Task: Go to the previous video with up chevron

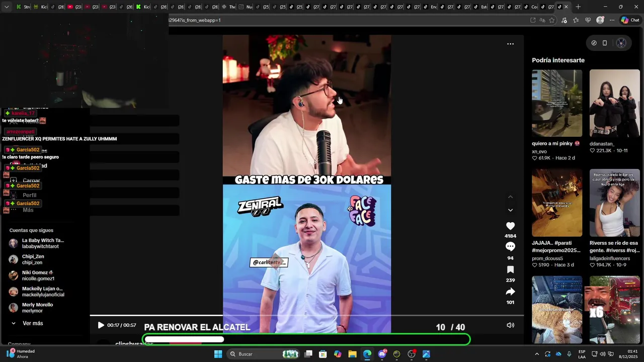Action: [x=510, y=197]
